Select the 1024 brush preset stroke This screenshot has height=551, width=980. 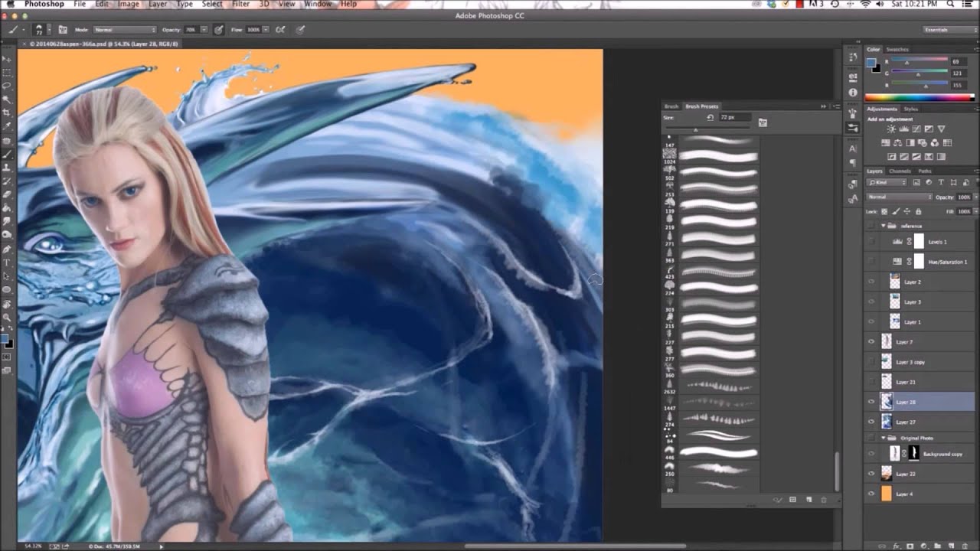click(718, 155)
